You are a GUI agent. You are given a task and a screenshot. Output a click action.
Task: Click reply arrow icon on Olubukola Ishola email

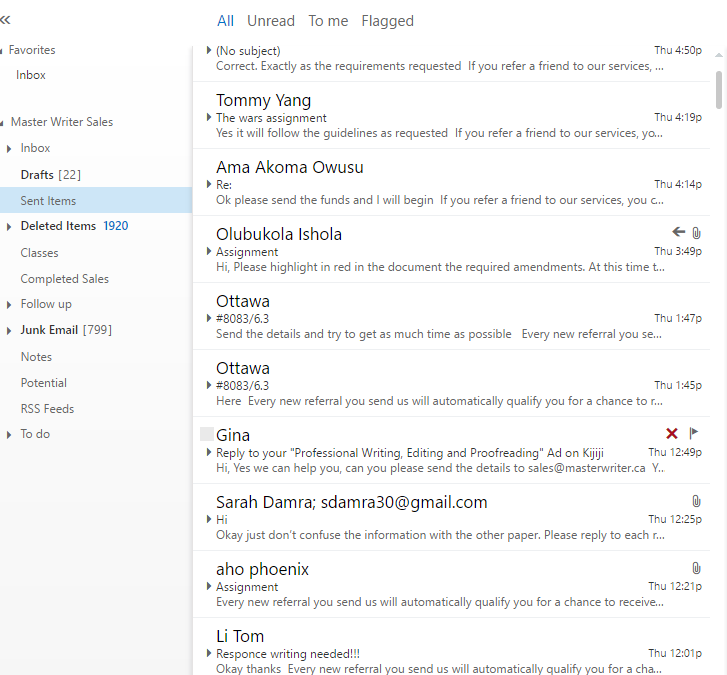point(678,232)
